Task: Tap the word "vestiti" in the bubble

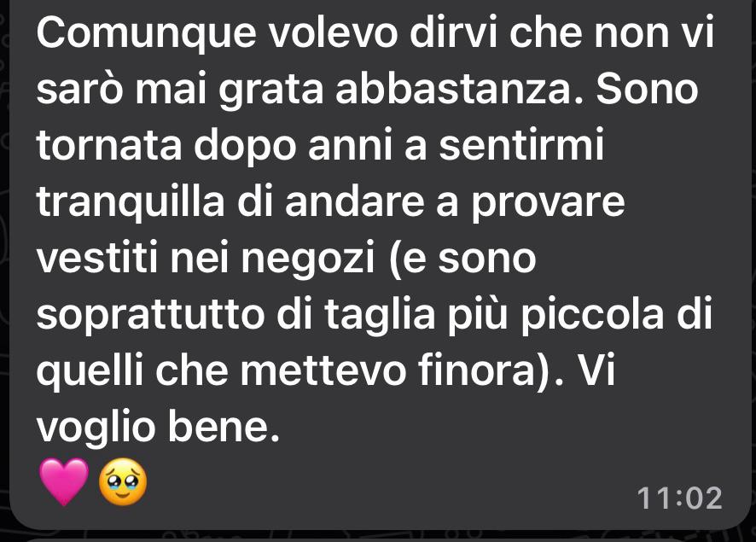Action: (x=97, y=259)
